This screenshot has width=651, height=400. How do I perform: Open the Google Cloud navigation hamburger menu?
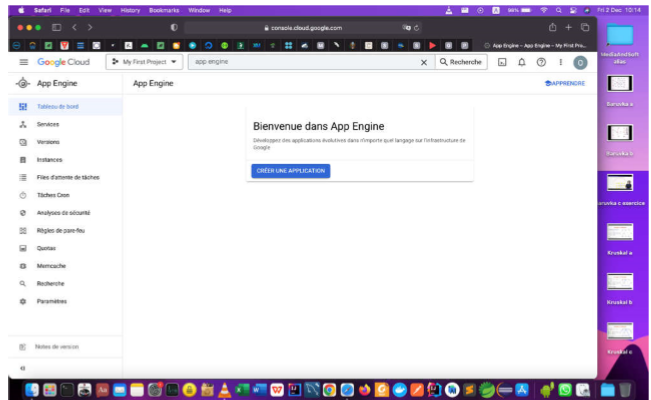tap(24, 62)
